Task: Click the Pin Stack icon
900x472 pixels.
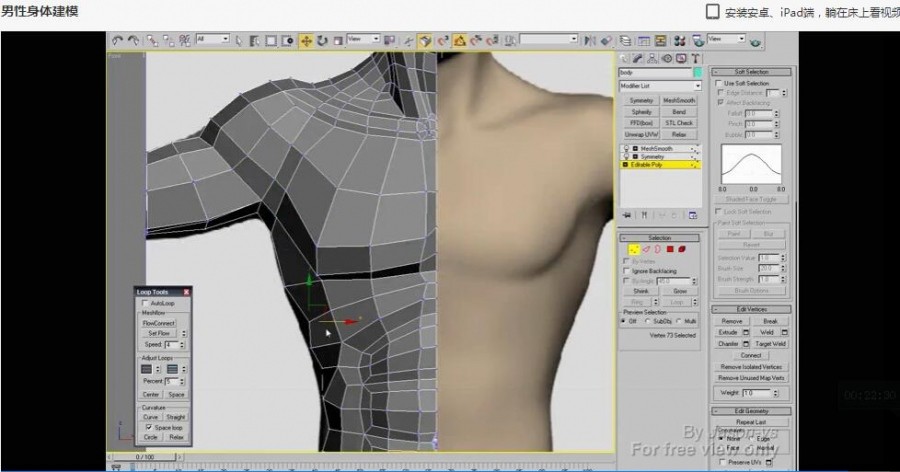Action: tap(627, 214)
